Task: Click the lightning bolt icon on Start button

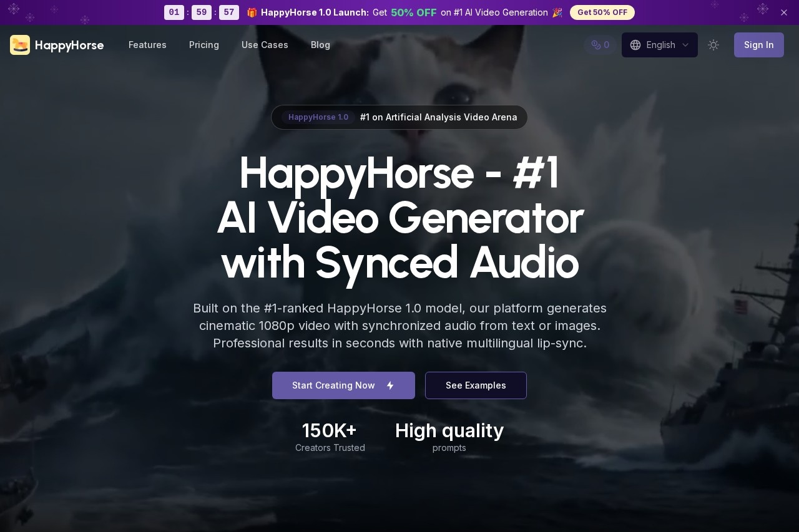Action: point(390,385)
